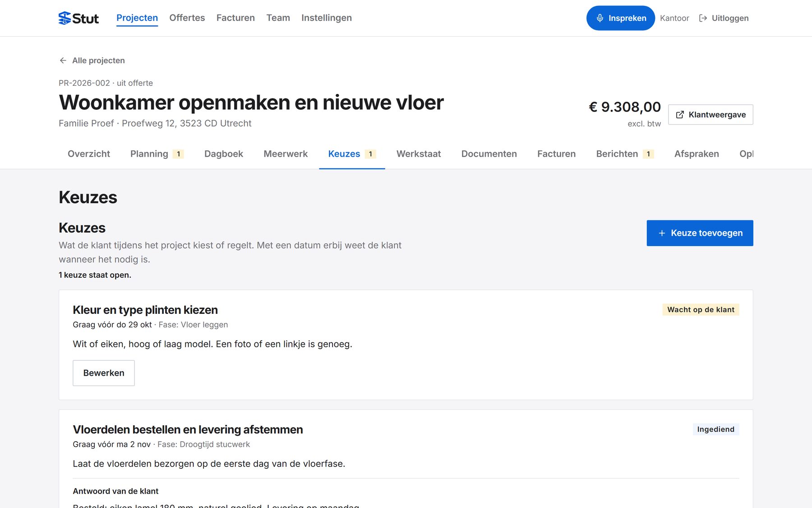The width and height of the screenshot is (812, 508).
Task: Click the Bewerken button for plinten keuze
Action: coord(104,373)
